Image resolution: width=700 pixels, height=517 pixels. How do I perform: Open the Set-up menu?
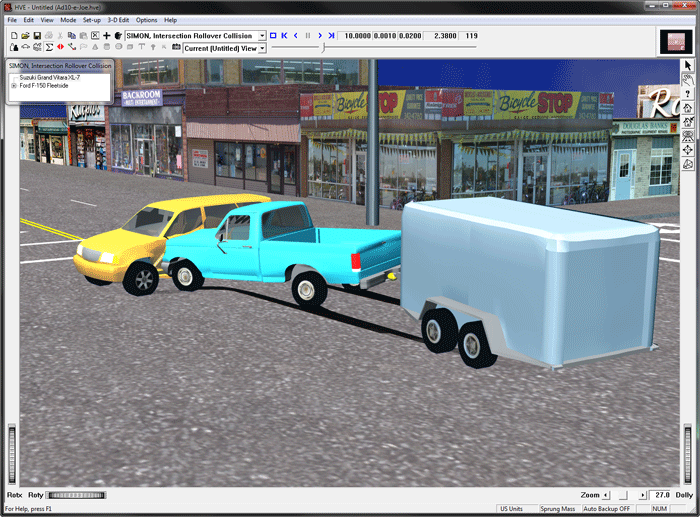coord(91,20)
